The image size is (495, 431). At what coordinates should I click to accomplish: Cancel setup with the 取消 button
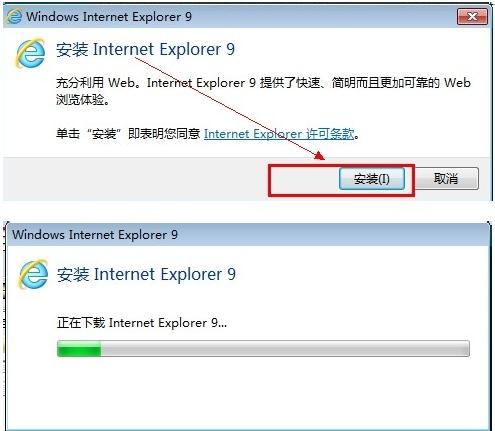446,178
